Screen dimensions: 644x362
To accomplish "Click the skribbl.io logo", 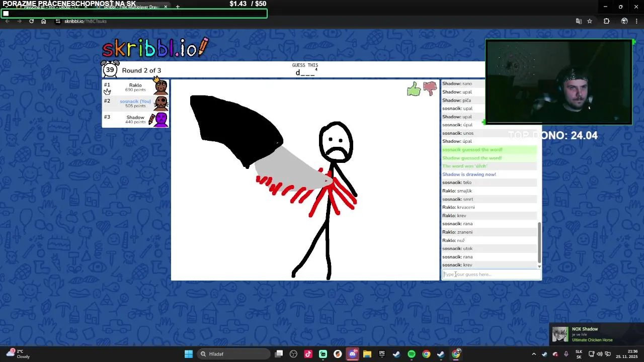I will pos(155,48).
